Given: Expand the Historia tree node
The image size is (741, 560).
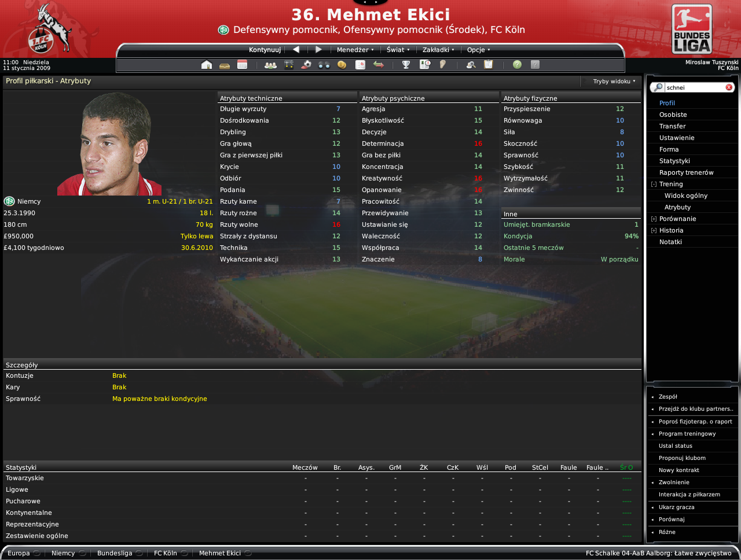Looking at the screenshot, I should [654, 230].
